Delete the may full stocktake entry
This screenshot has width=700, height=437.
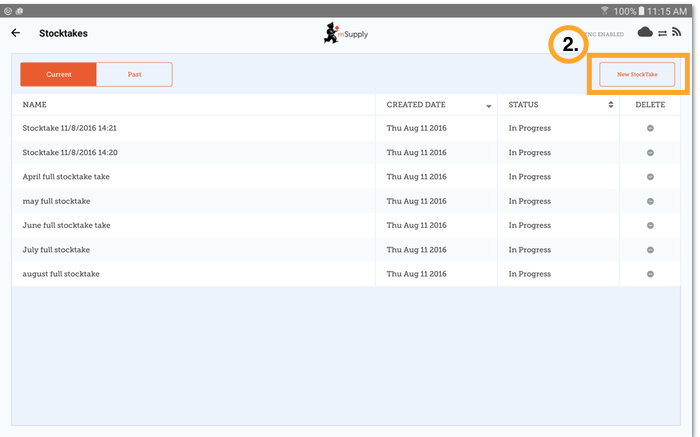(x=650, y=201)
